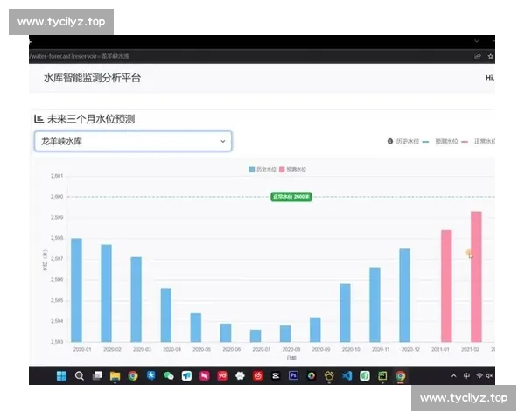Screen dimensions: 525x420
Task: Open the Windows Start menu
Action: (61, 375)
